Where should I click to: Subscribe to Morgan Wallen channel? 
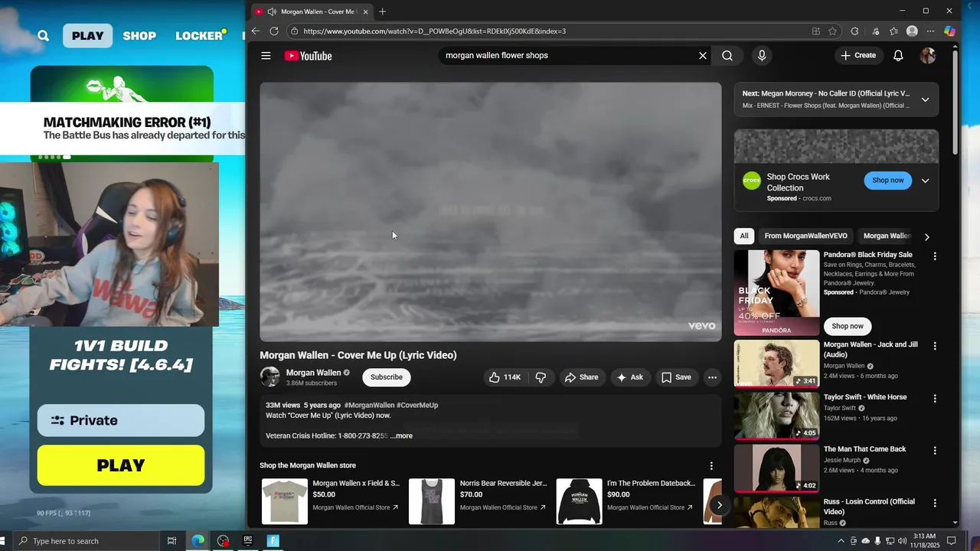point(387,377)
